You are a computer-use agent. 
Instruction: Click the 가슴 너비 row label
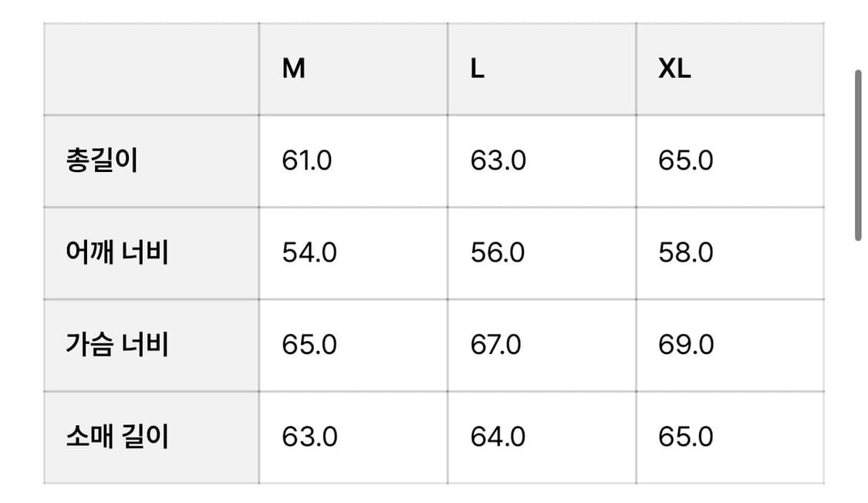(x=117, y=345)
